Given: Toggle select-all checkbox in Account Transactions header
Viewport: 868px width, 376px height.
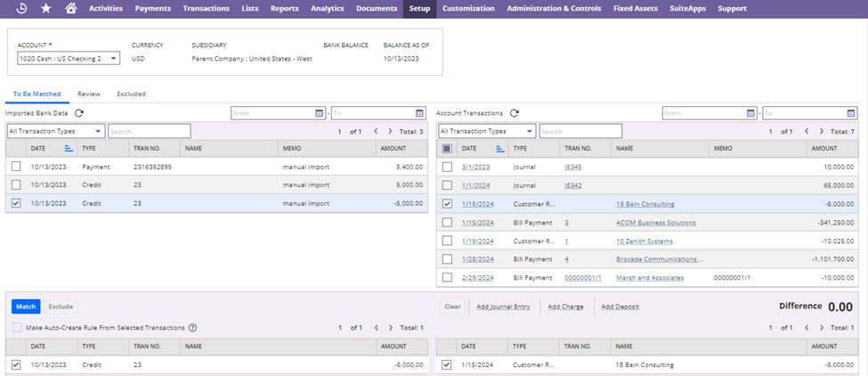Looking at the screenshot, I should click(x=447, y=149).
